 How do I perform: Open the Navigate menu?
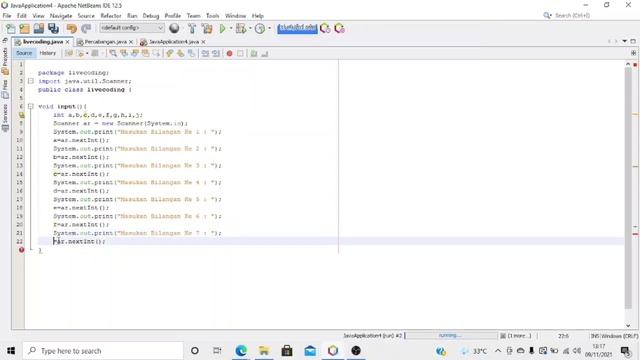pos(61,16)
